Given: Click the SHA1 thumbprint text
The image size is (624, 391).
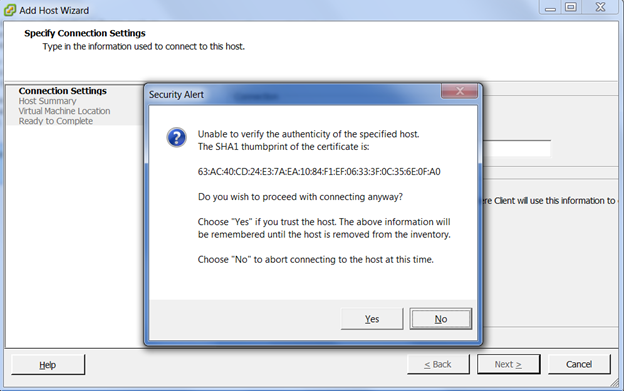Looking at the screenshot, I should tap(319, 172).
